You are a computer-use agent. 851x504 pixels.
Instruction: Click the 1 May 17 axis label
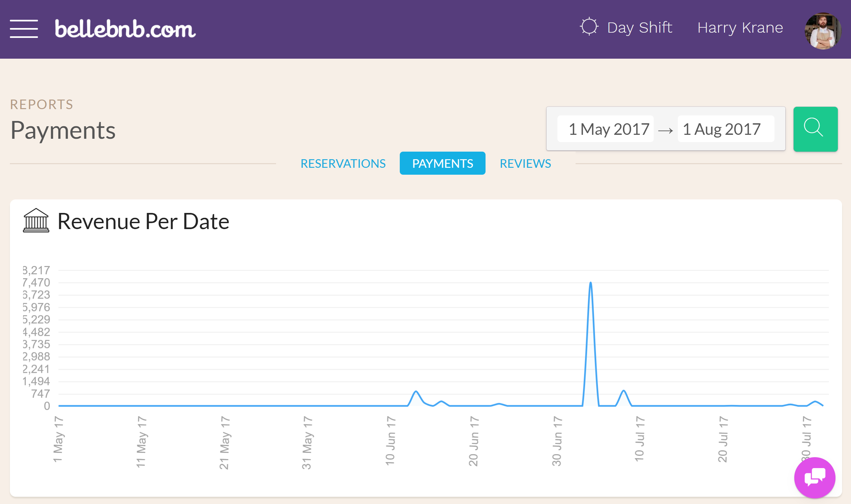pyautogui.click(x=58, y=439)
